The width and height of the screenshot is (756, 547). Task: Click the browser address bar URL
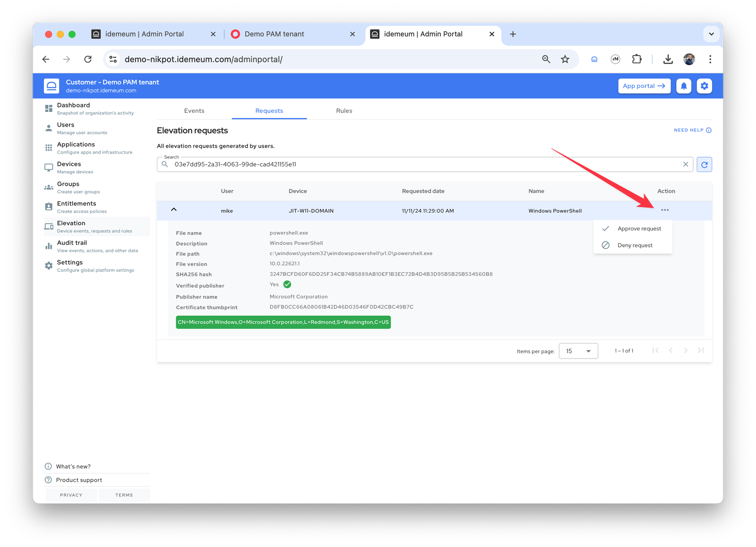(204, 59)
